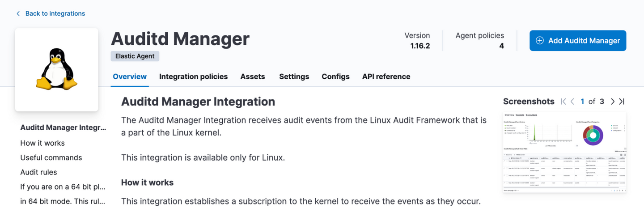The image size is (644, 208).
Task: Show previous screenshot with left chevron
Action: click(572, 102)
